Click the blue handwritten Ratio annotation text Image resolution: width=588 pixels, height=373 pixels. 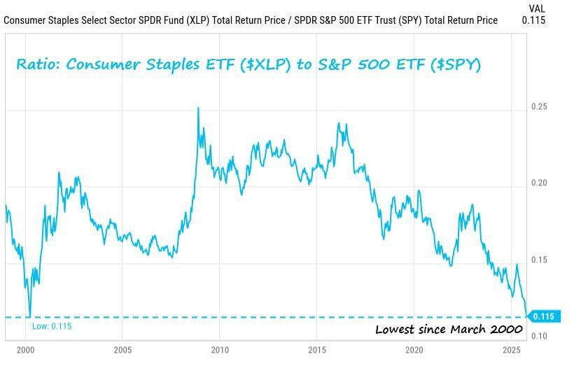[248, 65]
